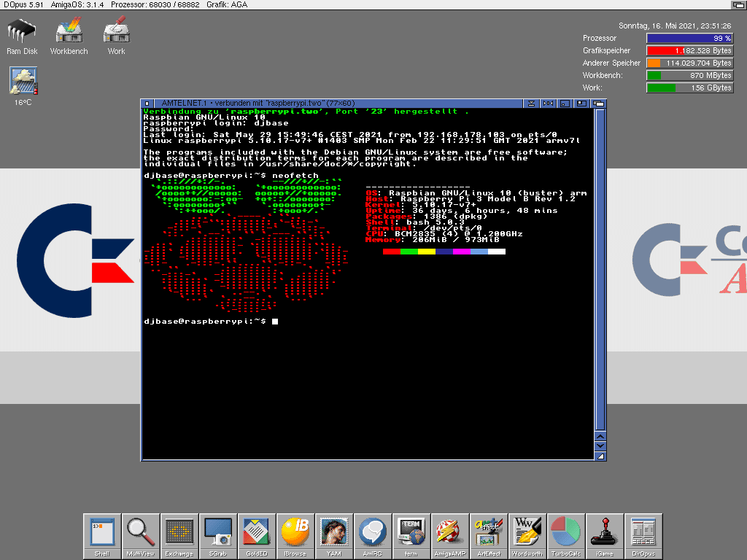Click the 'Host: Raspberry Pi 3 Model B' line

tap(471, 199)
